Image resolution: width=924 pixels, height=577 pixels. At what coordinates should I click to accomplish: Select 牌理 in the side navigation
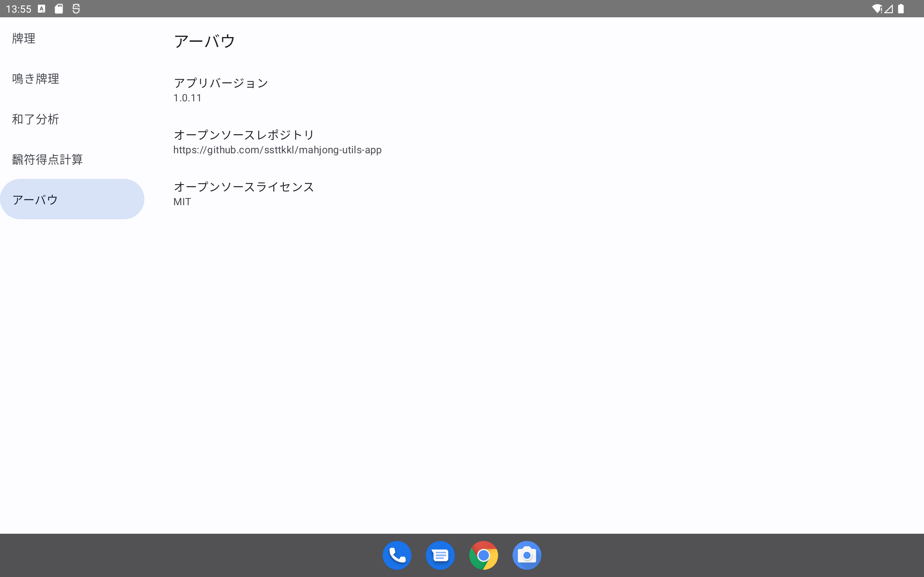pyautogui.click(x=24, y=39)
